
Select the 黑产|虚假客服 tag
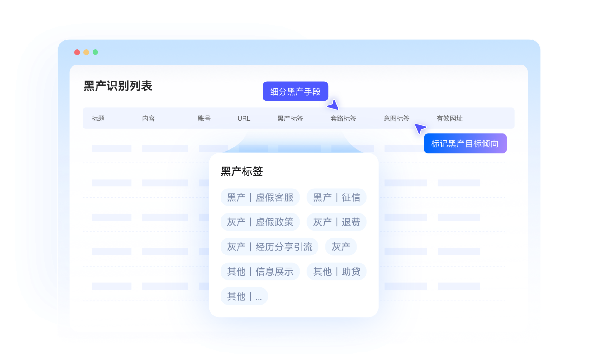(x=260, y=197)
